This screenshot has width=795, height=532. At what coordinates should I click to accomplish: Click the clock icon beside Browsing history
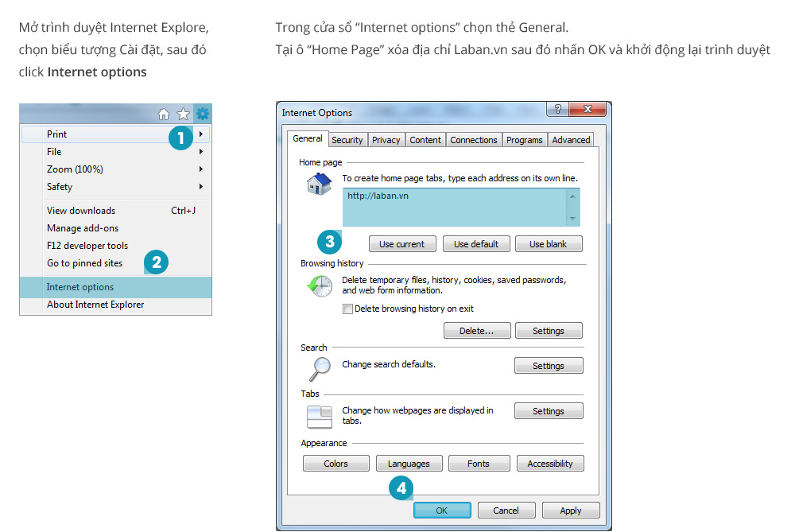click(320, 286)
